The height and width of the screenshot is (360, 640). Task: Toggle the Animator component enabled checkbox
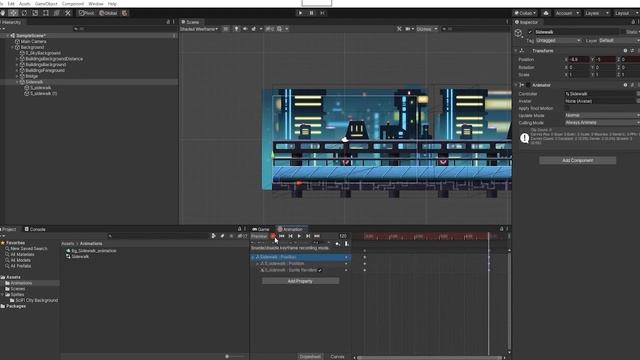coord(528,85)
